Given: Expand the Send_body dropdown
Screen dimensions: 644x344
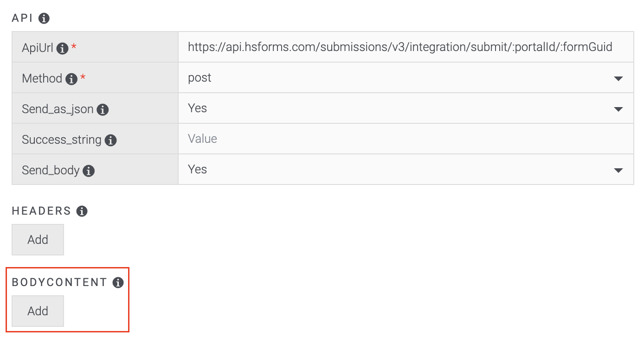Looking at the screenshot, I should tap(406, 170).
